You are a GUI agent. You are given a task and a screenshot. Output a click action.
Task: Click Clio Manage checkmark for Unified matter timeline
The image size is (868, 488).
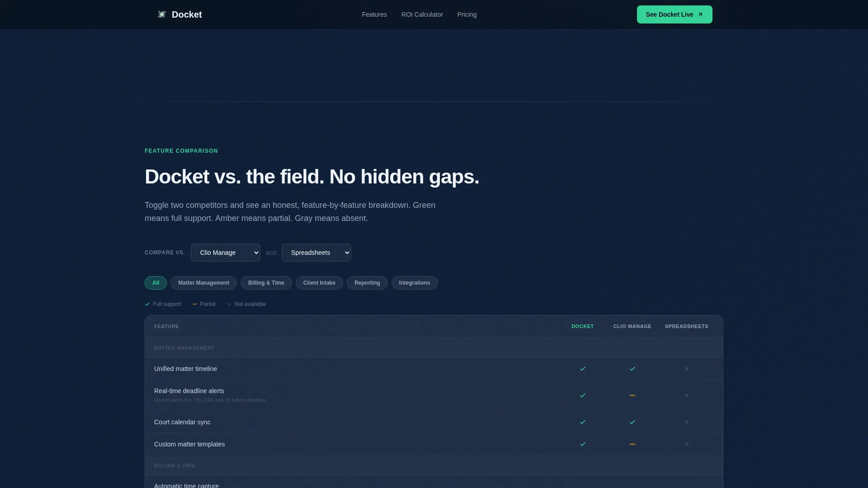coord(632,369)
